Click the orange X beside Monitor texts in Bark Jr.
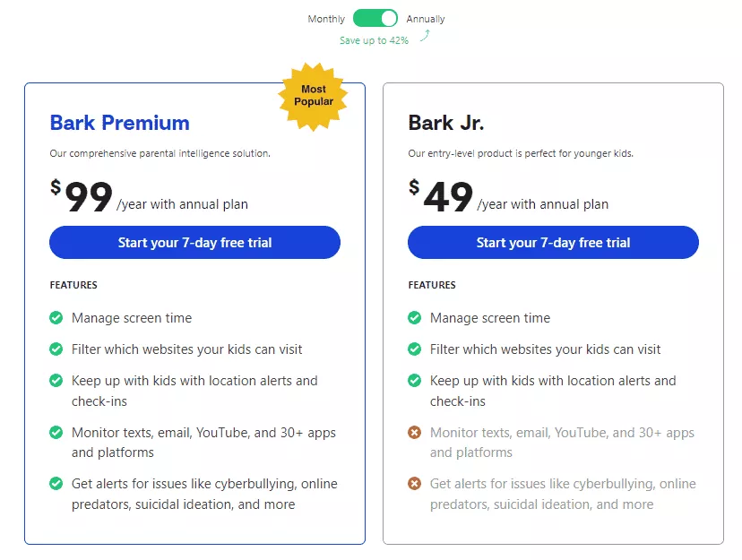 pos(414,432)
